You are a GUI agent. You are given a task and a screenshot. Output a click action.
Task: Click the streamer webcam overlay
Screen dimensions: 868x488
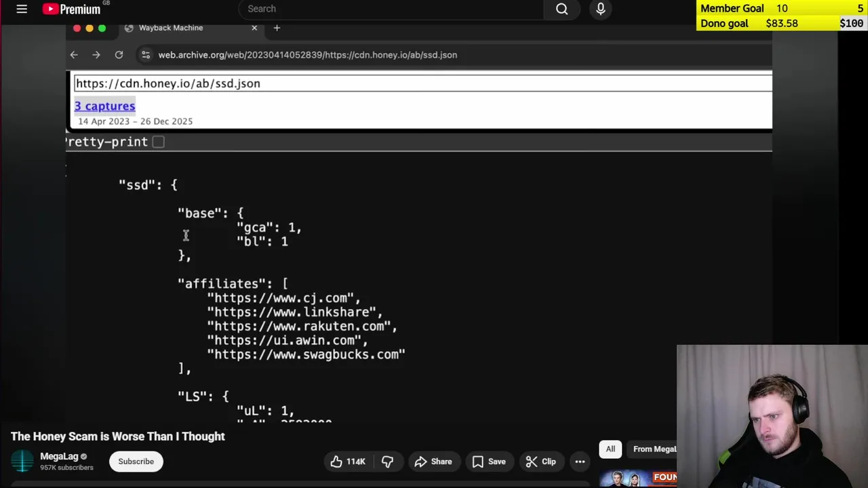coord(772,417)
